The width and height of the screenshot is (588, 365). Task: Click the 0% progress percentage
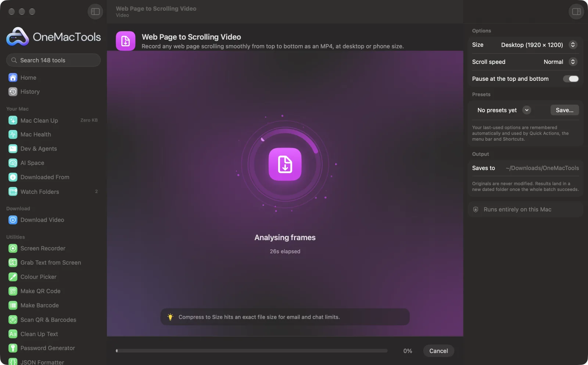click(408, 351)
